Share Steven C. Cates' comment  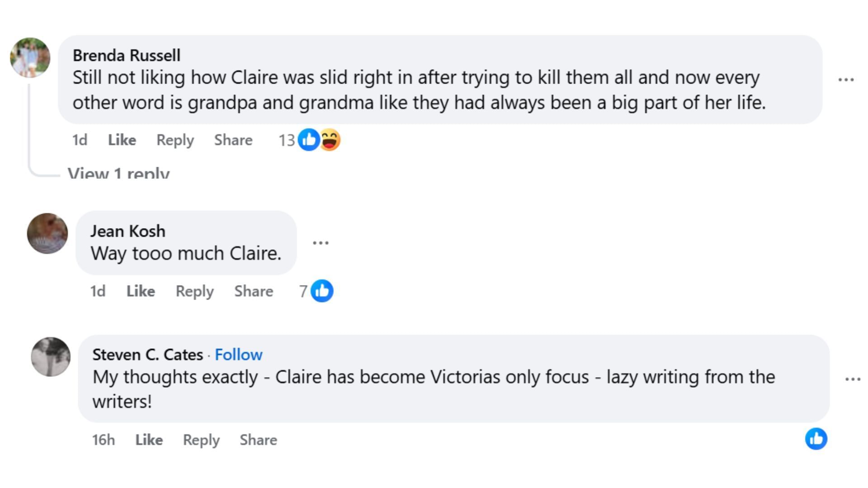258,440
